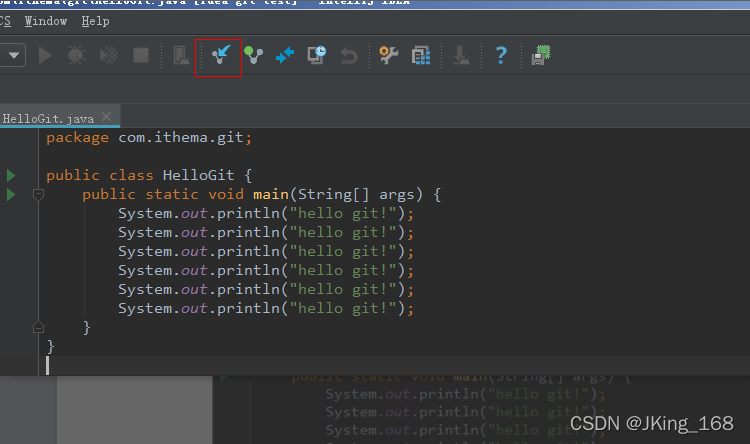Viewport: 750px width, 444px height.
Task: Click the Show History clock icon
Action: (317, 55)
